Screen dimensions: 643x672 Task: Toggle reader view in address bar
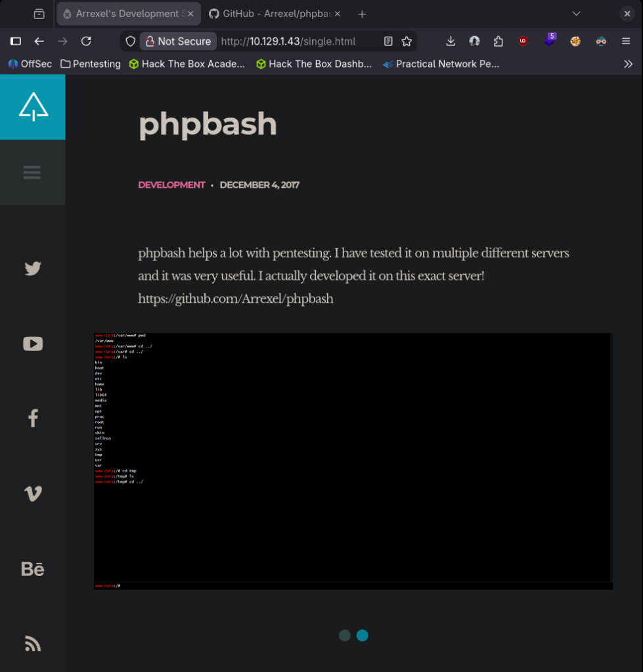(x=388, y=41)
